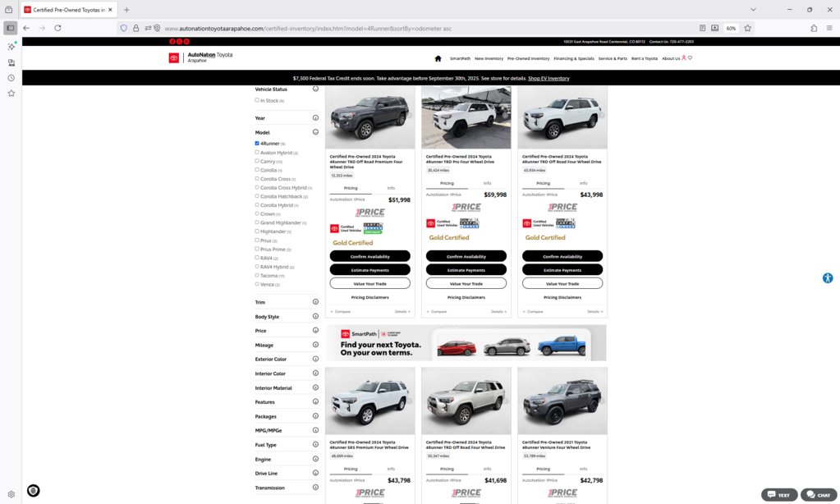This screenshot has height=504, width=840.
Task: Click the AutoNation Toyota Arapahoe logo
Action: click(x=201, y=57)
